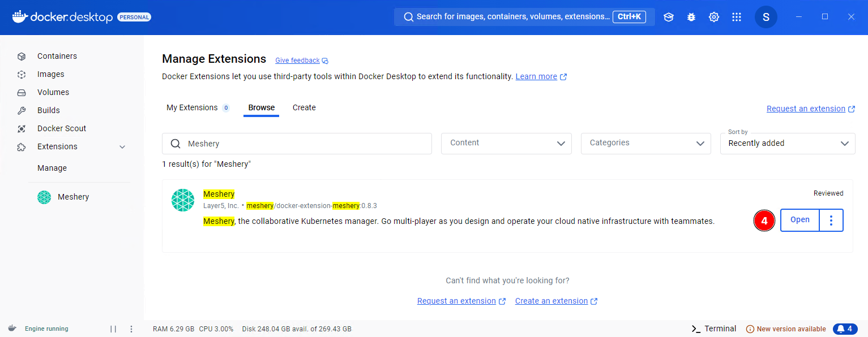The width and height of the screenshot is (868, 337).
Task: Open the Create tab
Action: coord(304,107)
